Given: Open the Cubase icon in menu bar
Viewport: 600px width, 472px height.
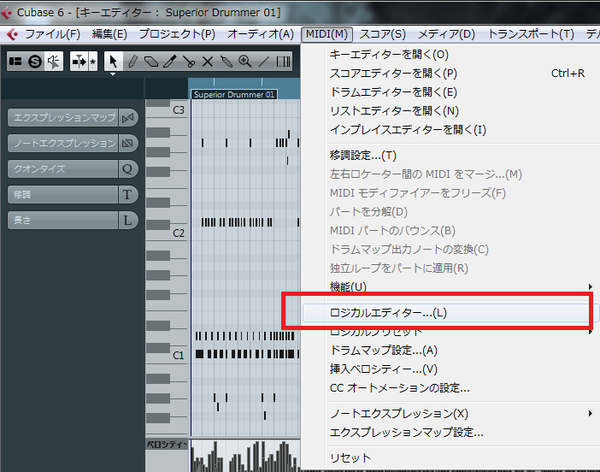Looking at the screenshot, I should (x=12, y=34).
